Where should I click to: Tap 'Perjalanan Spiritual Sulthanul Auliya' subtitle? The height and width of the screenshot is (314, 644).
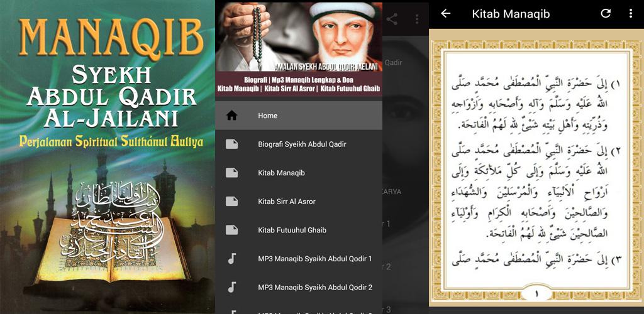pyautogui.click(x=111, y=141)
